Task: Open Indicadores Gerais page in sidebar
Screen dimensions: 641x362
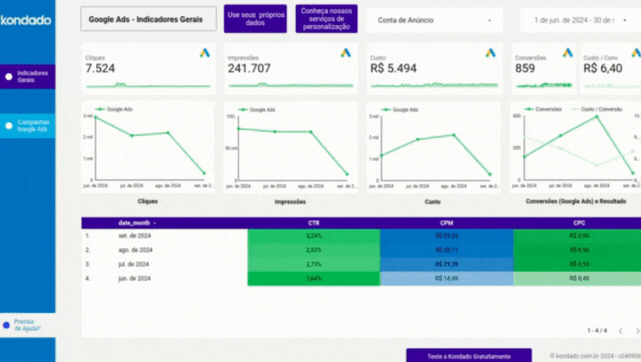Action: (x=27, y=77)
